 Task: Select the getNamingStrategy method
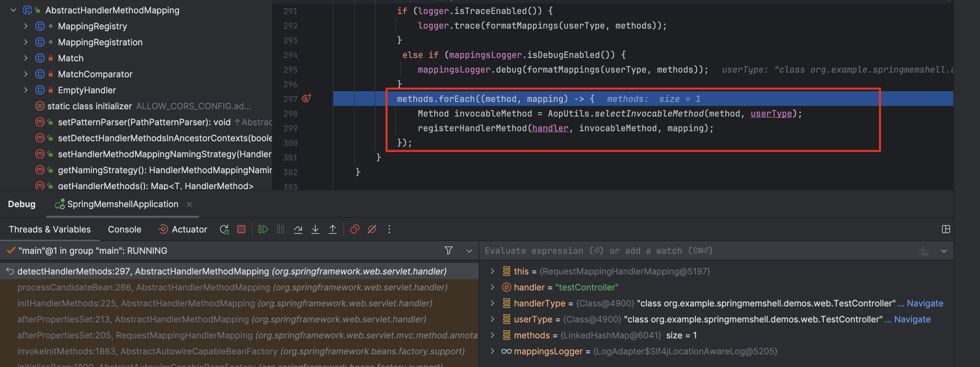[x=153, y=170]
